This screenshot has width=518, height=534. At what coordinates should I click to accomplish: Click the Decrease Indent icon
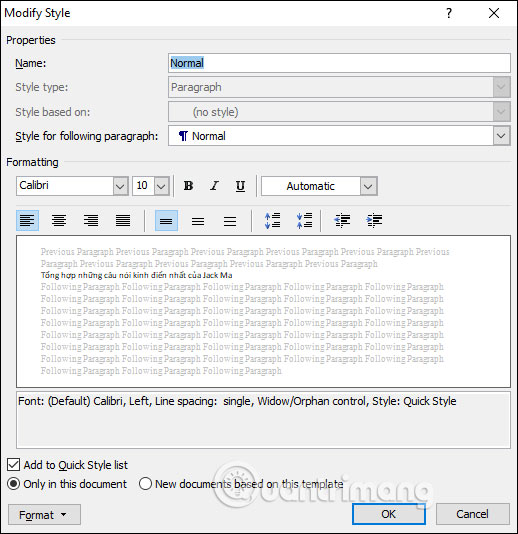click(342, 220)
